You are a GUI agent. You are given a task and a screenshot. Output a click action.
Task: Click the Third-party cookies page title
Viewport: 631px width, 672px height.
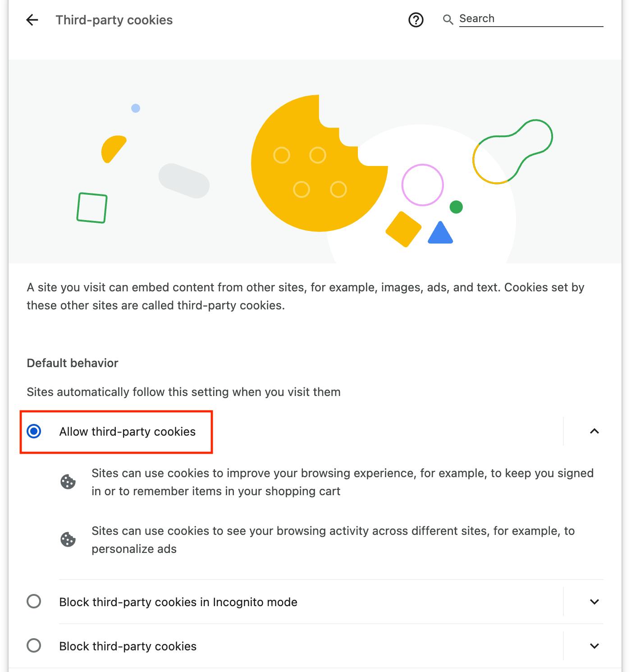(114, 20)
